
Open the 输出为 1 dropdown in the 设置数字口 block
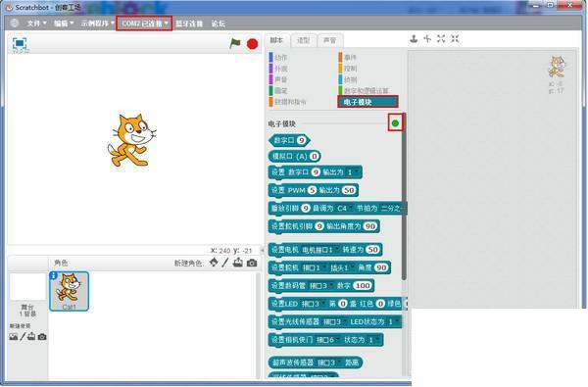[353, 172]
